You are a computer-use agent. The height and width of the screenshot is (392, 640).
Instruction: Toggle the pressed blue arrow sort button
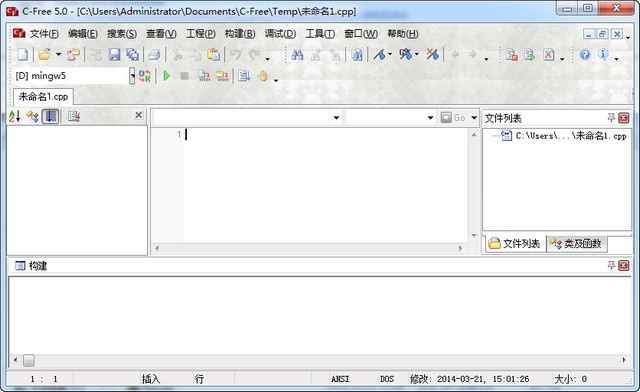(x=50, y=116)
